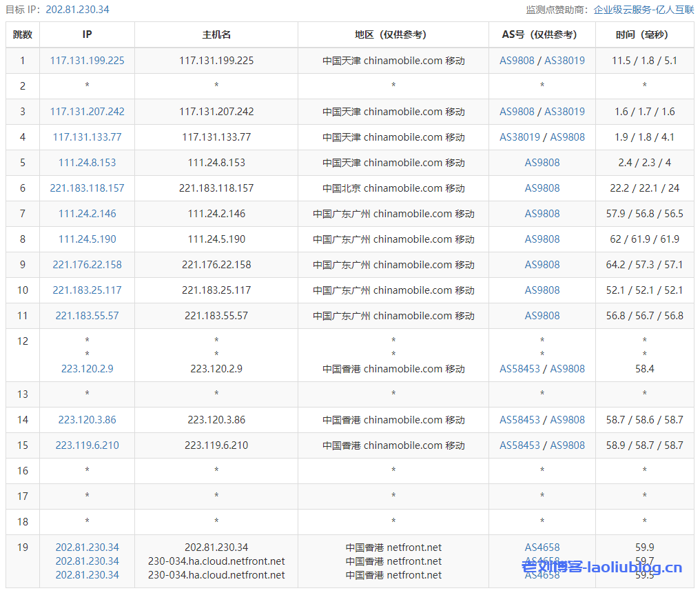Click AS38019 link in hop 1 row

(564, 61)
